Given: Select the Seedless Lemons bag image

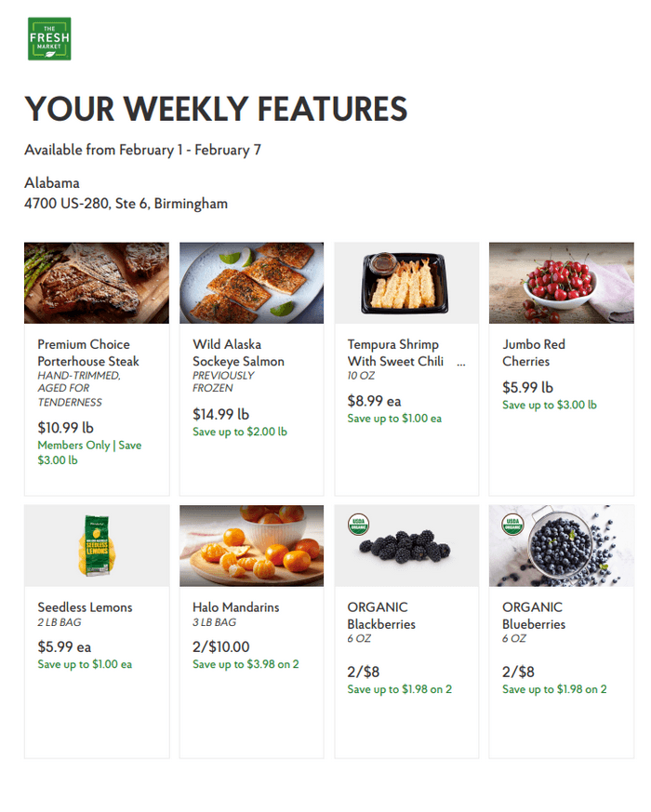Looking at the screenshot, I should pos(97,546).
